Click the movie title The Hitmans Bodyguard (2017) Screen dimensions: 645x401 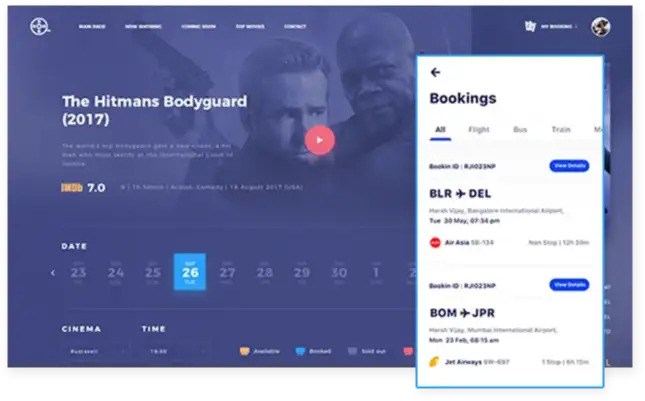pyautogui.click(x=154, y=110)
